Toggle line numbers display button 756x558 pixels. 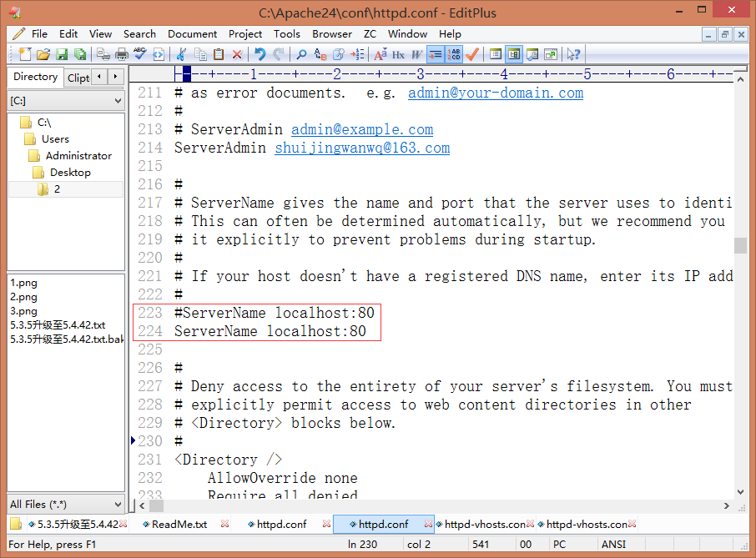[454, 54]
